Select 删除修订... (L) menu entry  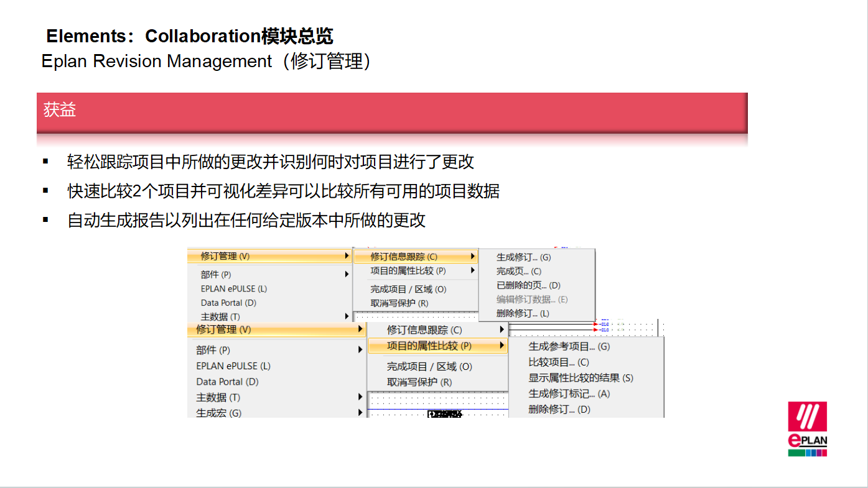523,313
